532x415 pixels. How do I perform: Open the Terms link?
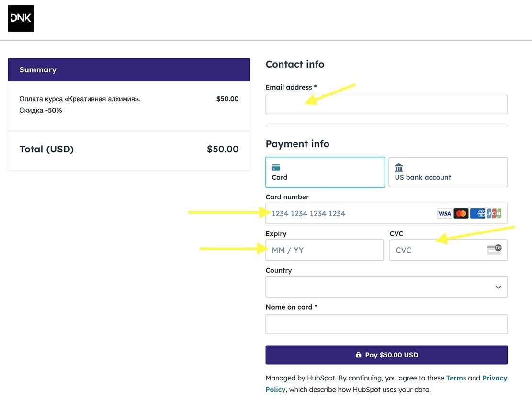coord(456,378)
